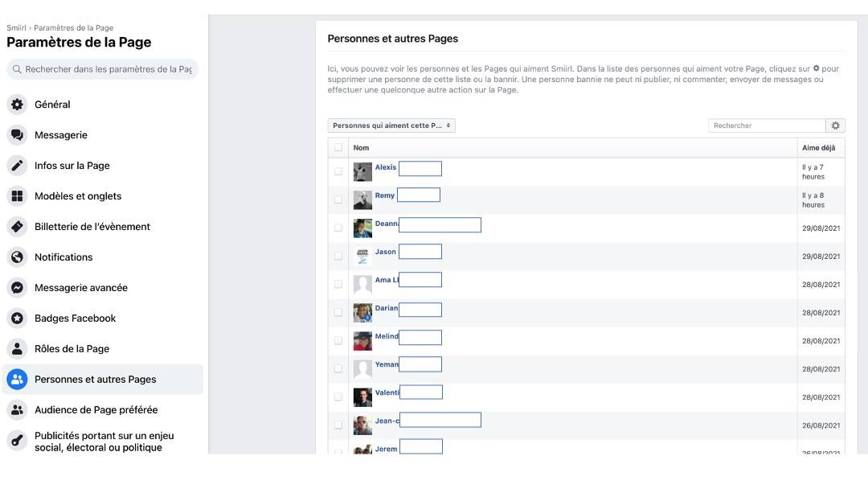Select the Modèles et onglets grid icon
Image resolution: width=868 pixels, height=489 pixels.
point(18,196)
